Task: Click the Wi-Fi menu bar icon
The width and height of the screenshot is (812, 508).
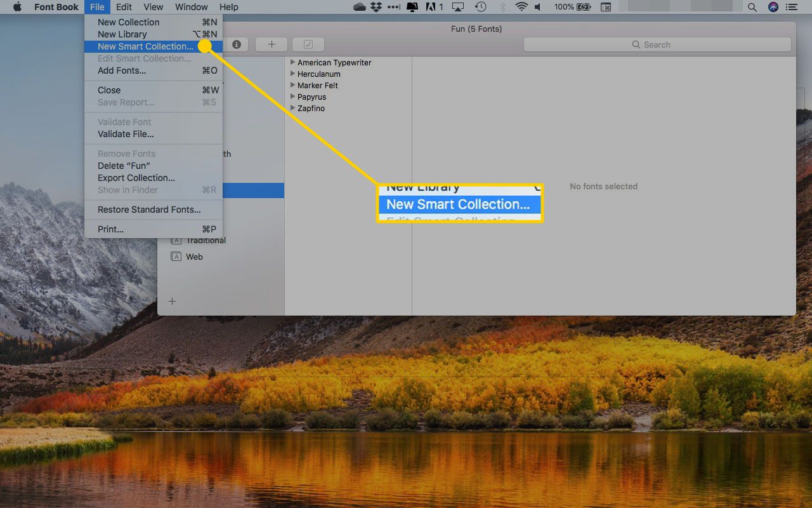Action: click(x=522, y=7)
